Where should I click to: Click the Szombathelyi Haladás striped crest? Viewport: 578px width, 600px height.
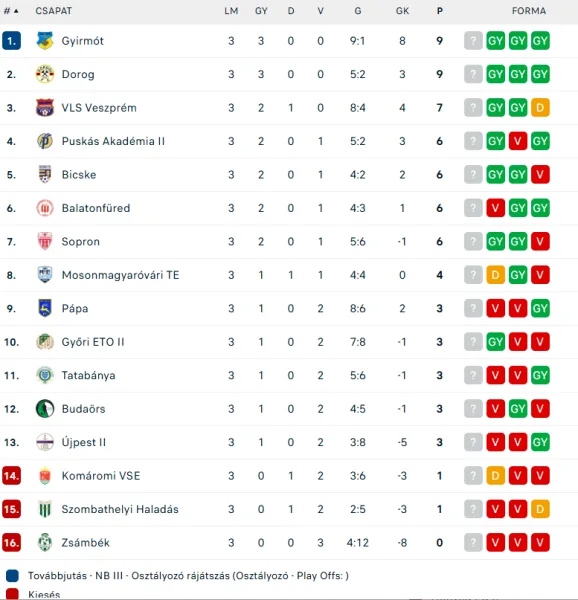click(x=45, y=509)
